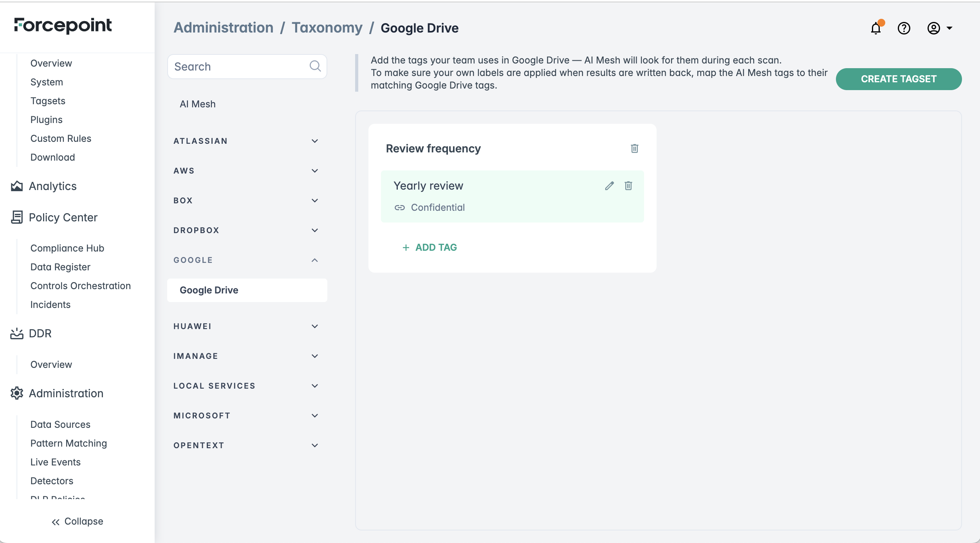The height and width of the screenshot is (543, 980).
Task: Open the notifications bell
Action: tap(876, 28)
